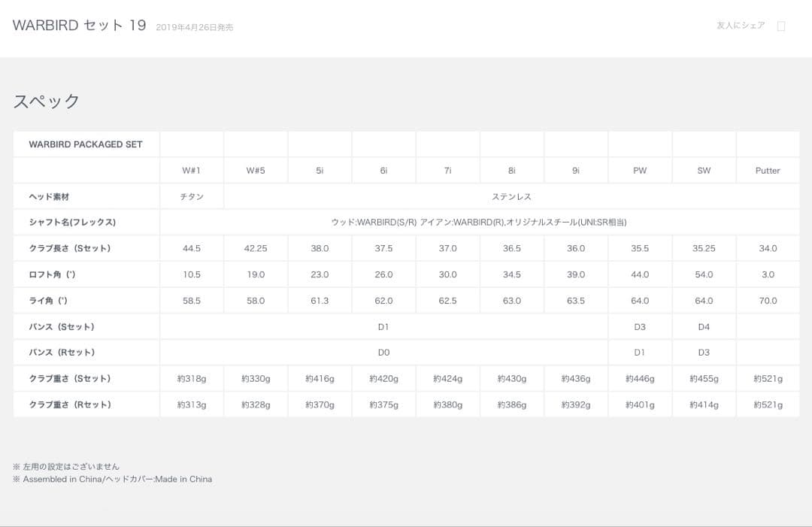Click the W#5 column header
Image resolution: width=812 pixels, height=527 pixels.
pos(256,171)
